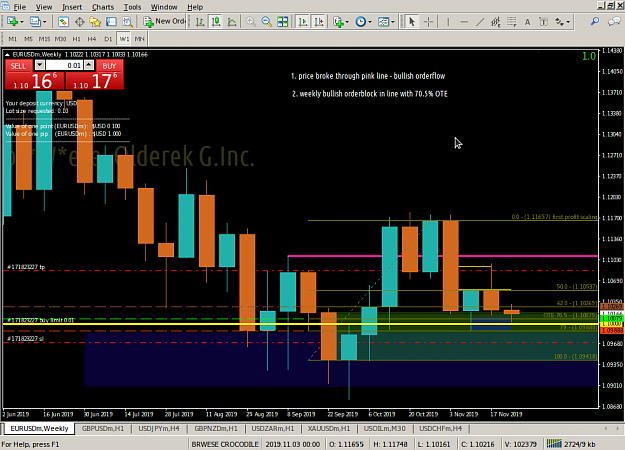Toggle the Auto Scroll chart icon
Viewport: 625px width, 450px height.
click(x=303, y=22)
